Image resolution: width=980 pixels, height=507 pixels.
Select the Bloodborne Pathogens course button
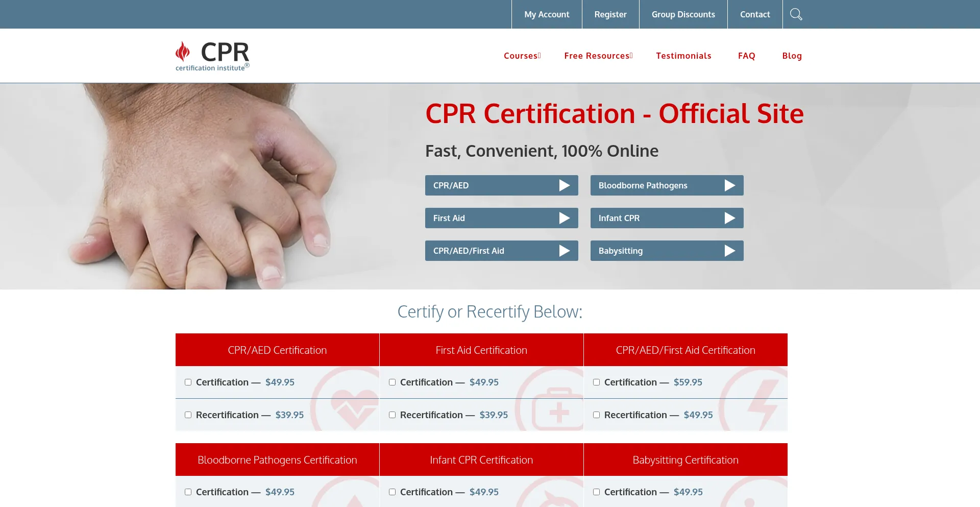pos(667,185)
